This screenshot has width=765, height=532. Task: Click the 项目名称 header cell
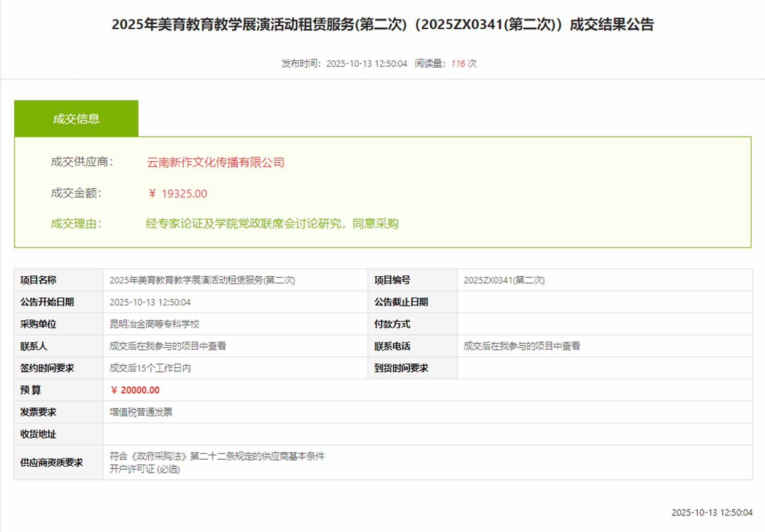59,280
